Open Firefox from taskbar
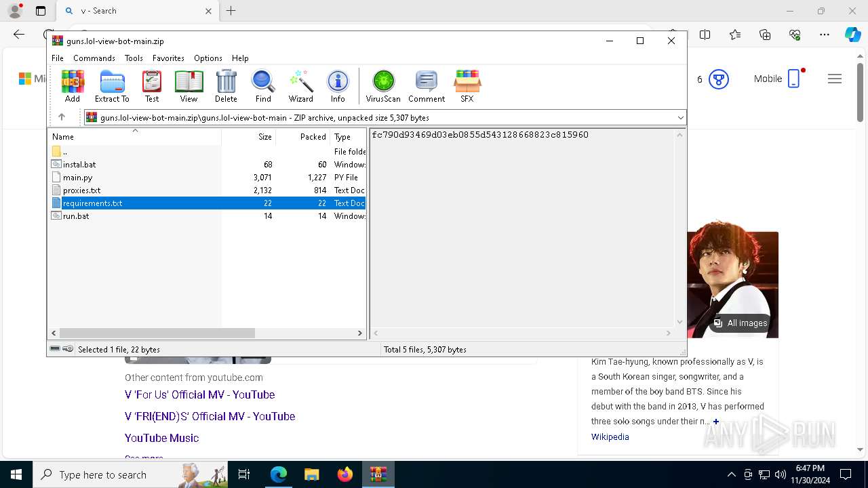Viewport: 868px width, 488px height. (344, 474)
